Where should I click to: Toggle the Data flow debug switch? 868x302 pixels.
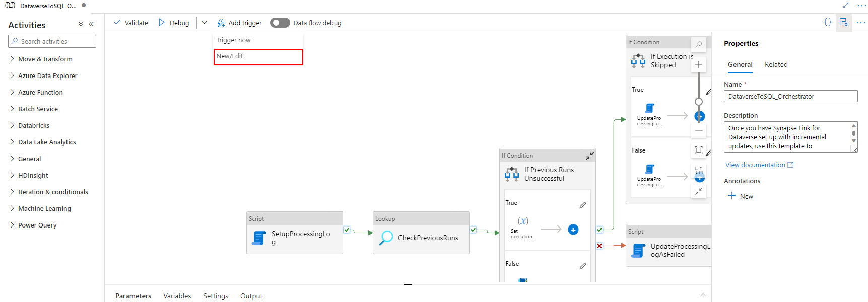click(280, 23)
